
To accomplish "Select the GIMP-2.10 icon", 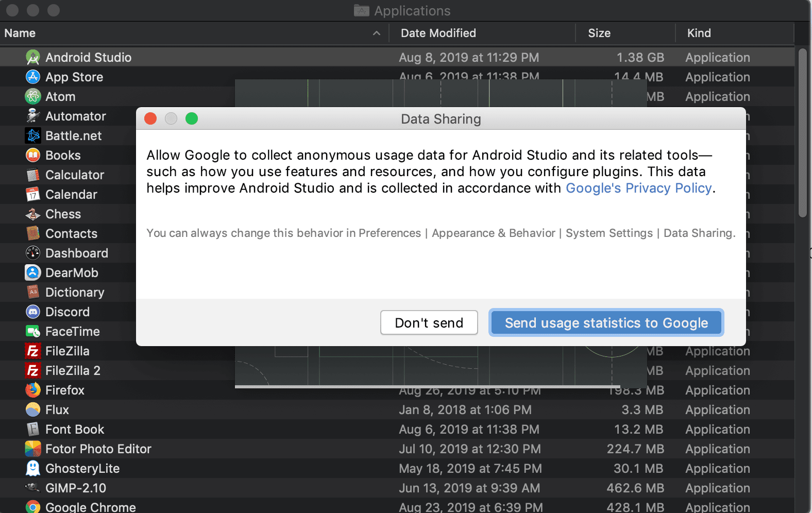I will (x=33, y=488).
